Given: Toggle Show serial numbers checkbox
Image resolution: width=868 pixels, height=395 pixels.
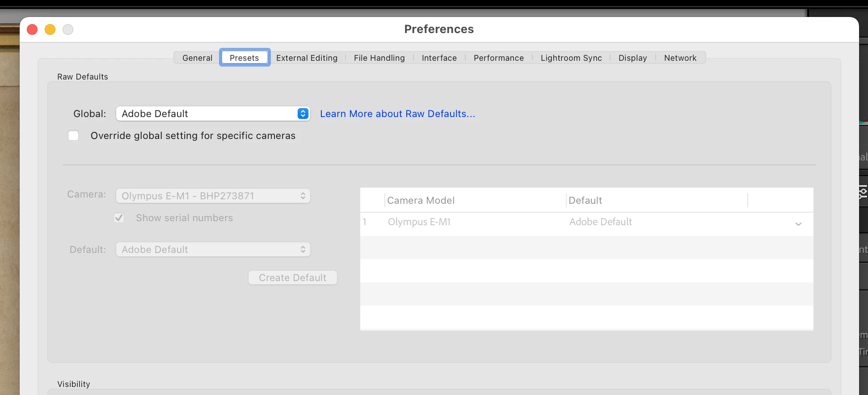Looking at the screenshot, I should pos(119,218).
